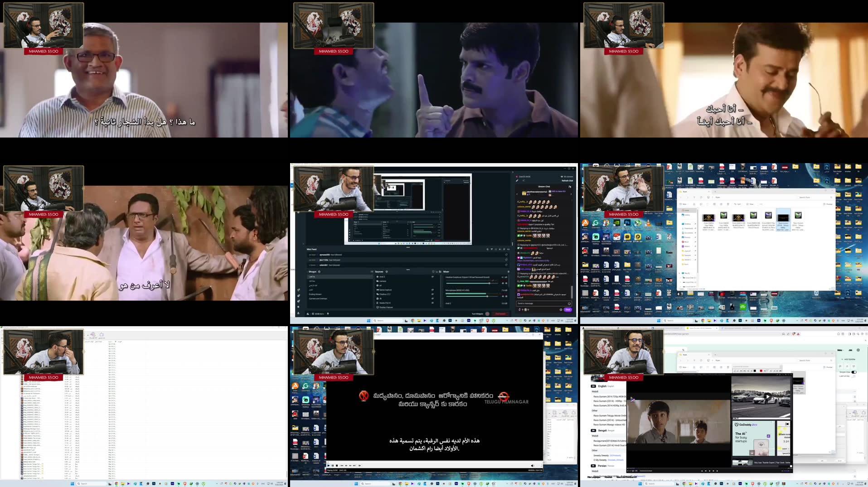Focus the Send a message chat field
Viewport: 868px width, 487px height.
tap(544, 304)
